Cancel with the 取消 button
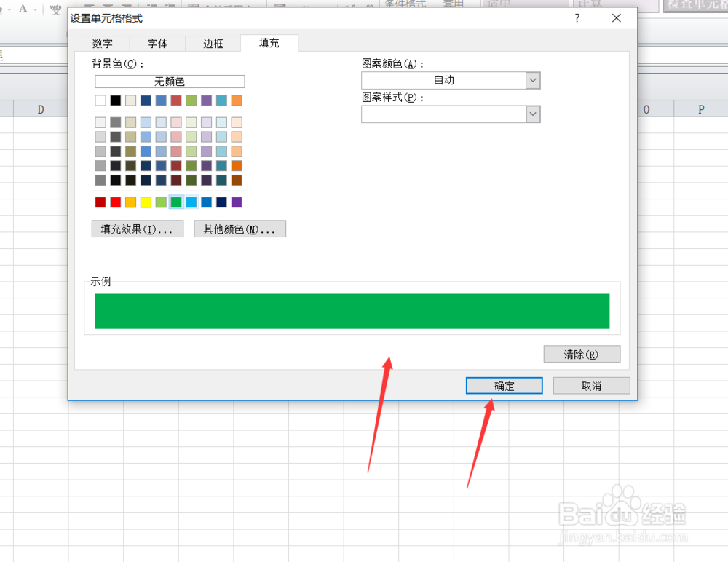The image size is (728, 562). pos(591,386)
